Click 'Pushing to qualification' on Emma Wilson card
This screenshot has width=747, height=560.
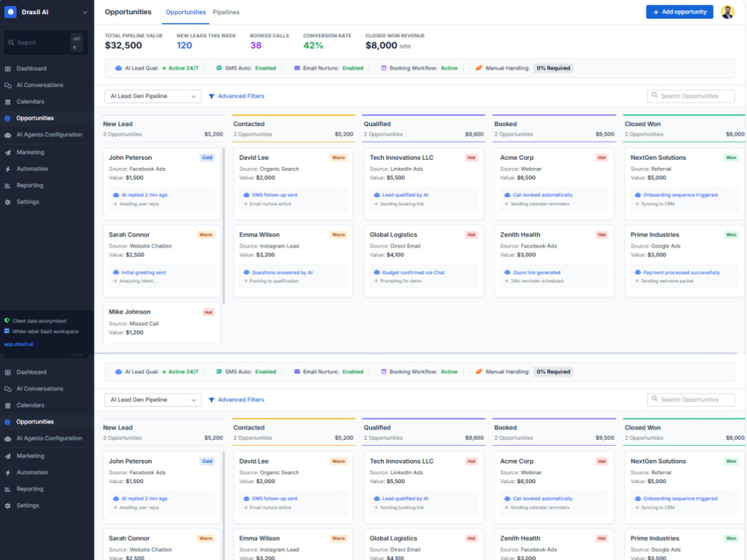point(274,281)
